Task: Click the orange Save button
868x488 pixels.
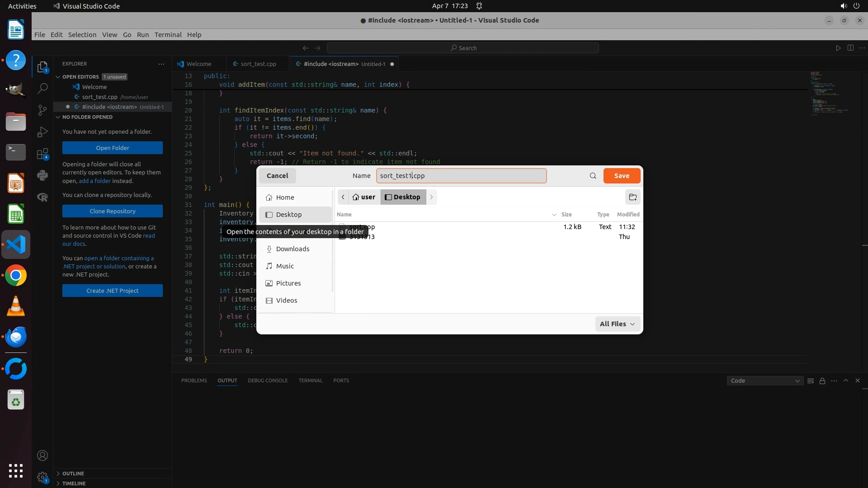Action: 622,176
